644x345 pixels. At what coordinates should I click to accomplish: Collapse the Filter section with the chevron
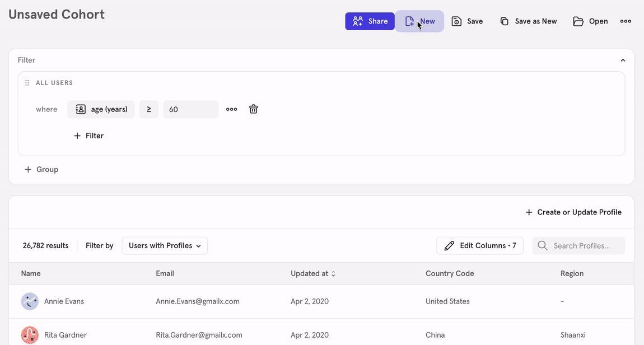(623, 60)
